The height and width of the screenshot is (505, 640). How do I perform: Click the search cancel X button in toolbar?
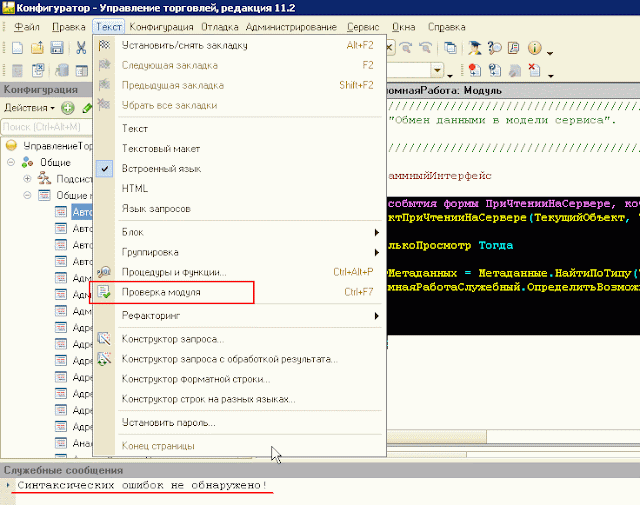(389, 48)
